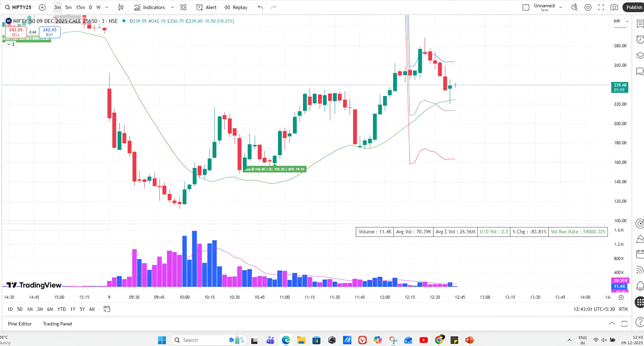Switch to the Trading Panel tab
The image size is (644, 346).
(x=57, y=324)
